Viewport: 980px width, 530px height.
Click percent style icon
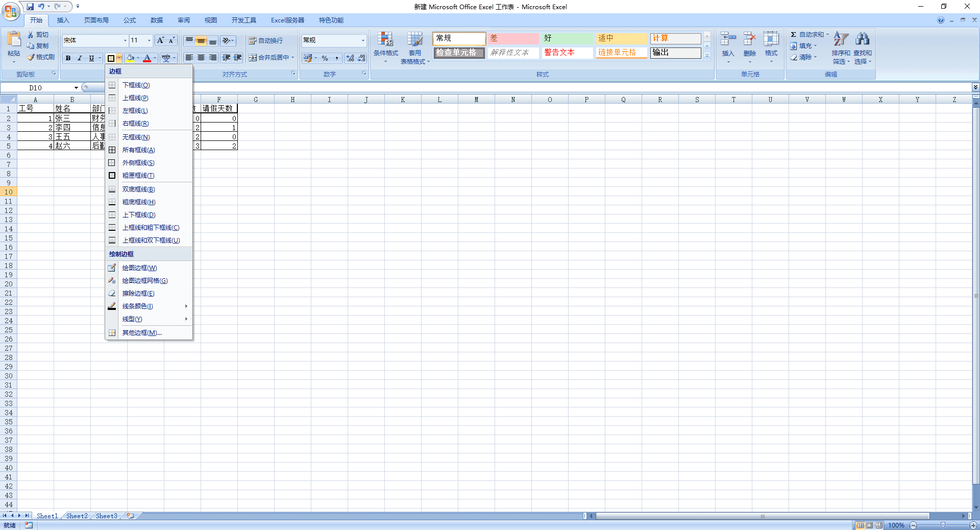tap(325, 58)
